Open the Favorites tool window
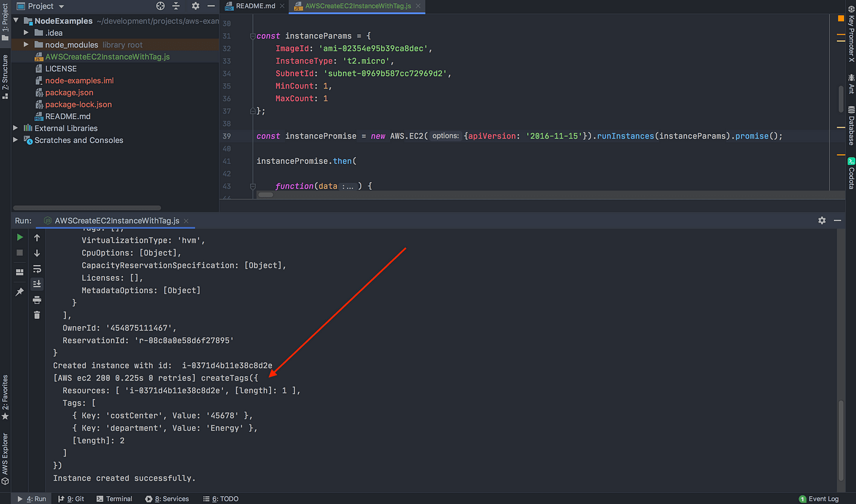The width and height of the screenshot is (856, 504). point(5,398)
